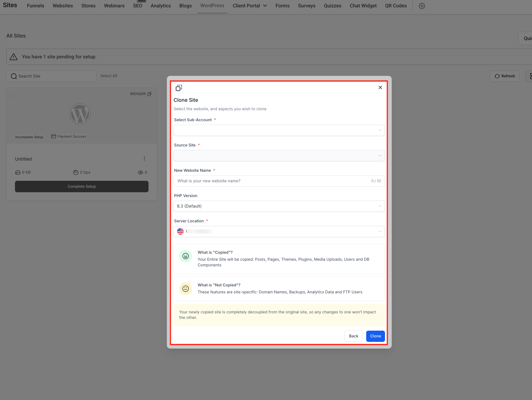Open PHP Version 8.3 dropdown
The width and height of the screenshot is (532, 400).
[279, 206]
